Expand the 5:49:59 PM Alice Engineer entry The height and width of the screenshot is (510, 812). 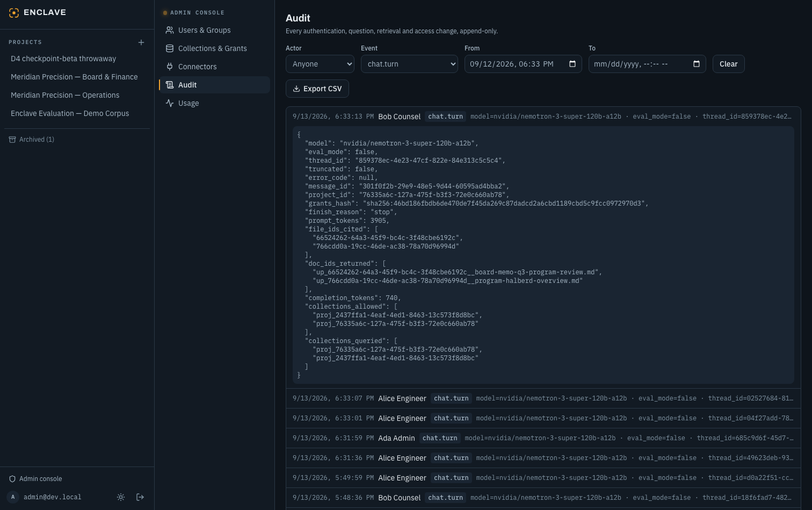click(x=543, y=478)
